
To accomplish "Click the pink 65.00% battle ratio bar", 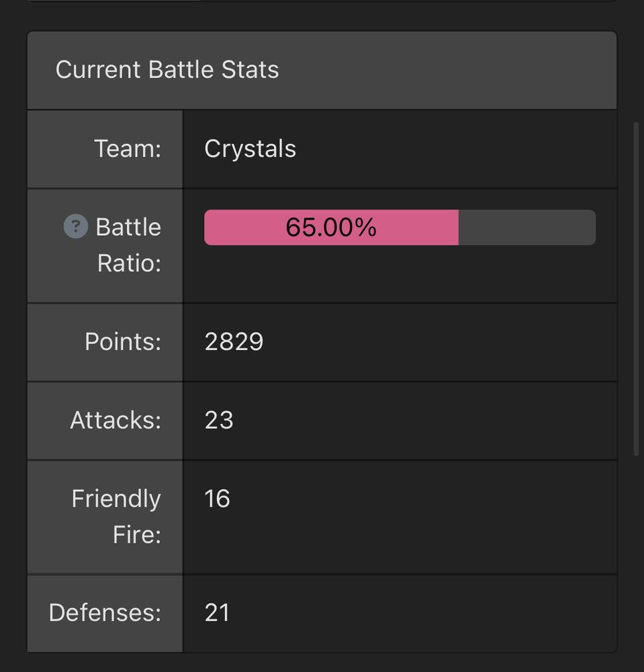I will coord(331,227).
